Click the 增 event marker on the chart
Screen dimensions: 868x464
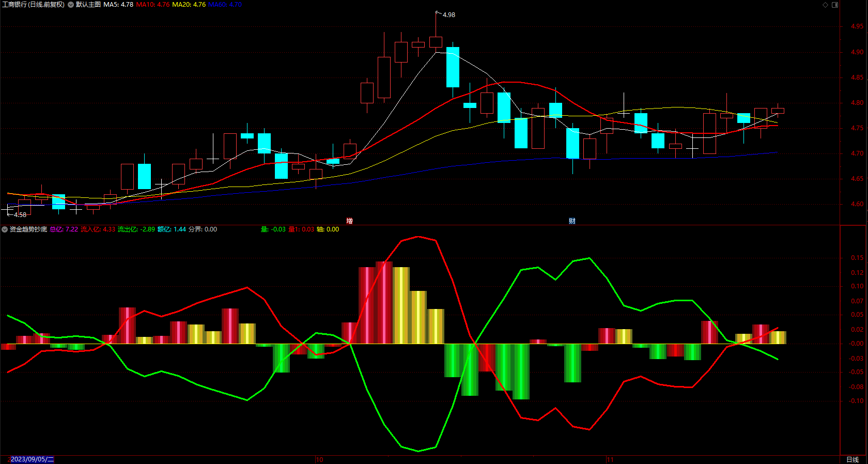coord(350,221)
